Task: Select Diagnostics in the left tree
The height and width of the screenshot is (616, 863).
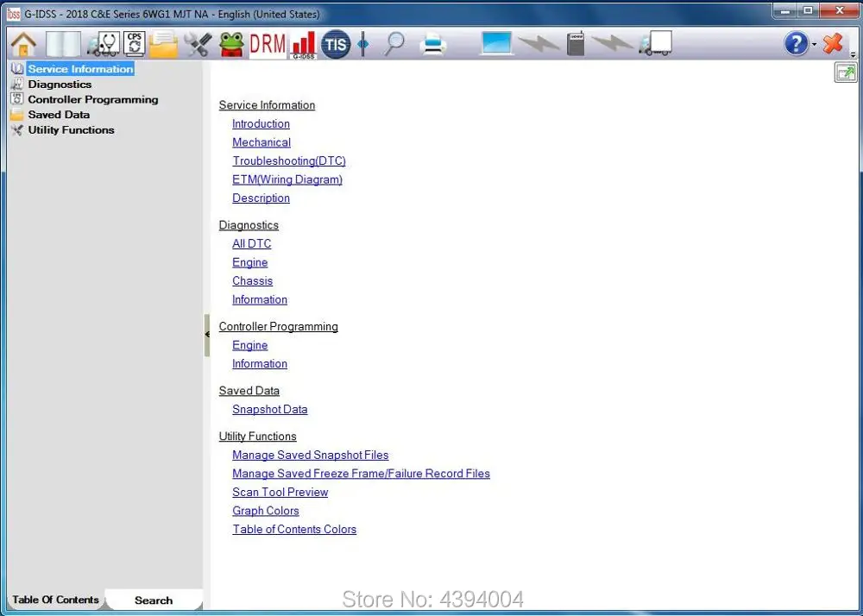Action: tap(60, 85)
